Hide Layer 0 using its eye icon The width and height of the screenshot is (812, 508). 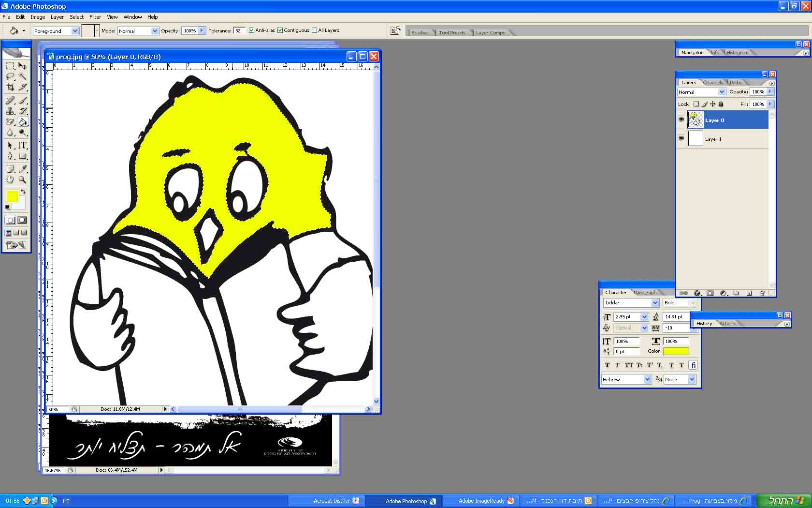(681, 120)
